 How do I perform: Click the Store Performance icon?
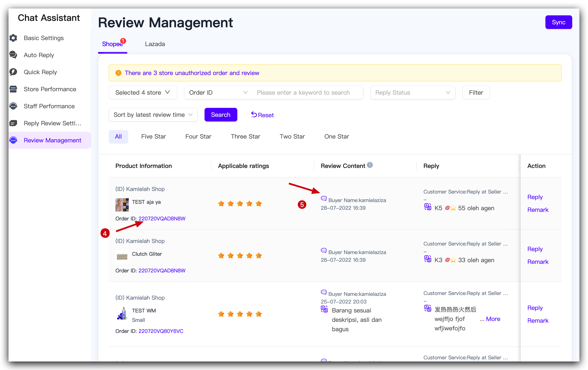coord(13,89)
